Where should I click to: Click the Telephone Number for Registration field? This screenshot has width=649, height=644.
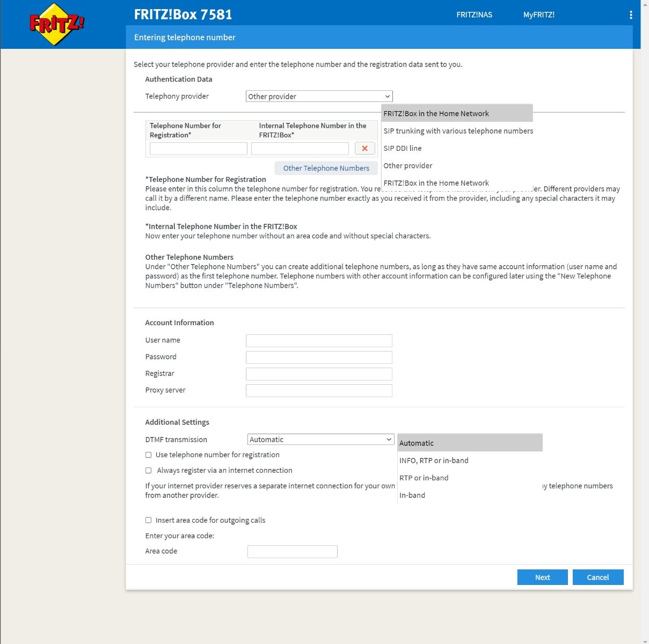pos(199,149)
